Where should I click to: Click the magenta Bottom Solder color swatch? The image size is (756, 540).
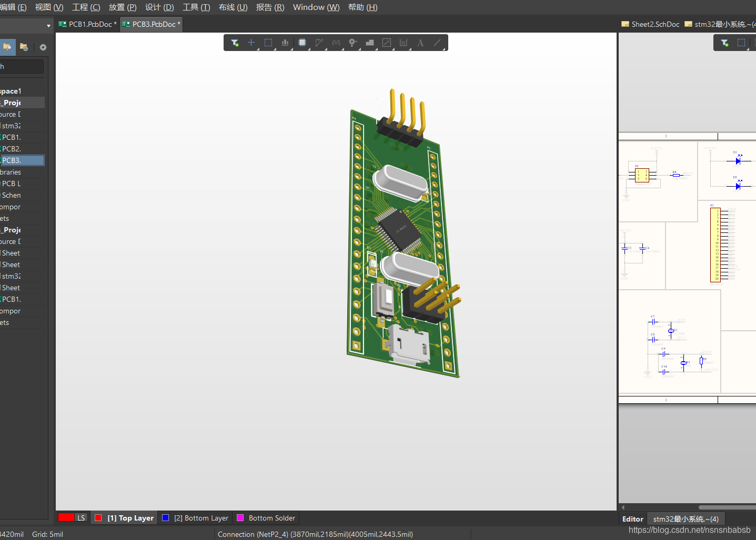click(x=240, y=518)
